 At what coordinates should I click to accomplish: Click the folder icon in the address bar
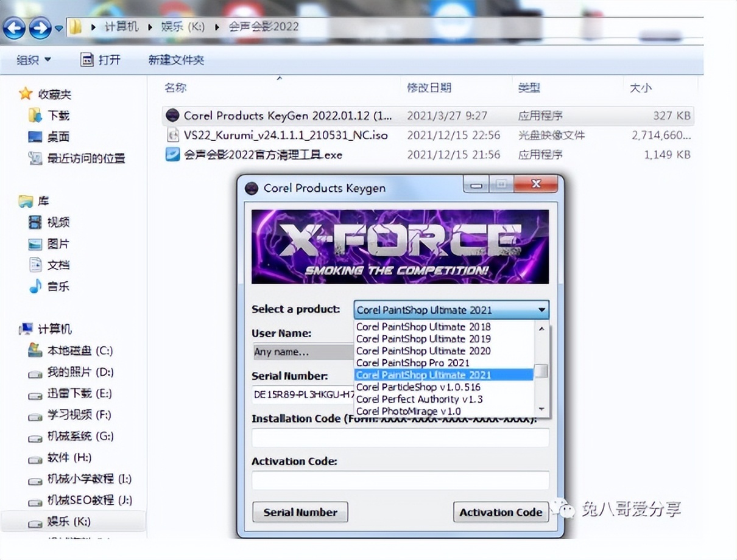click(76, 27)
